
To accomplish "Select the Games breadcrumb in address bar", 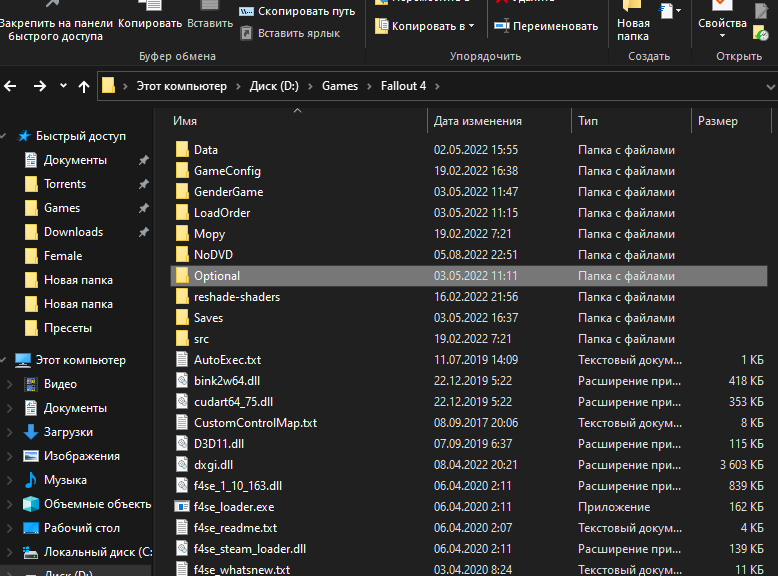I will tap(339, 86).
